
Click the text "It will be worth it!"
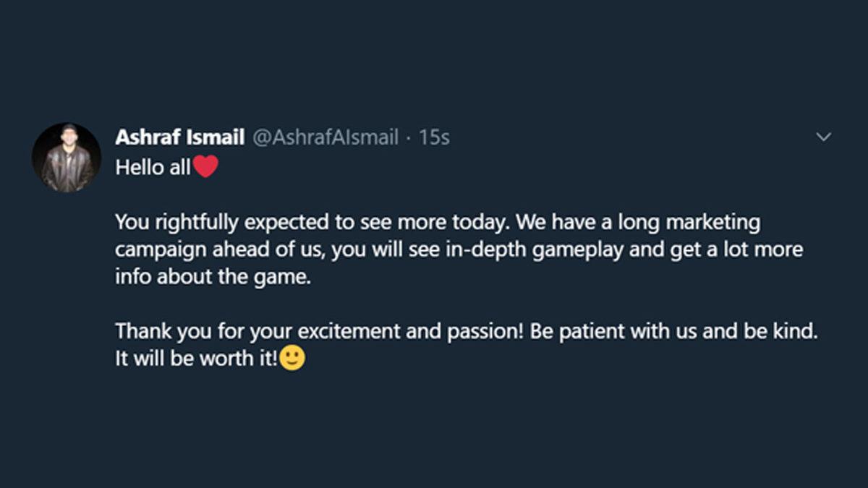coord(196,359)
